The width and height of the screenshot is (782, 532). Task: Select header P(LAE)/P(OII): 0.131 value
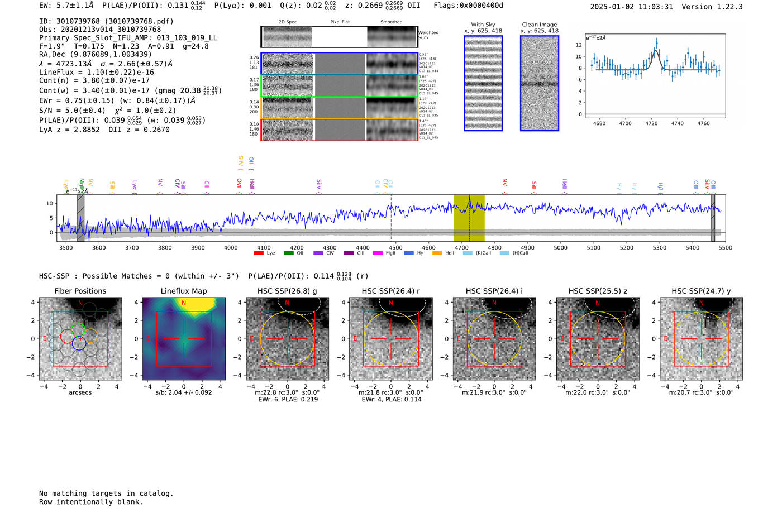154,6
